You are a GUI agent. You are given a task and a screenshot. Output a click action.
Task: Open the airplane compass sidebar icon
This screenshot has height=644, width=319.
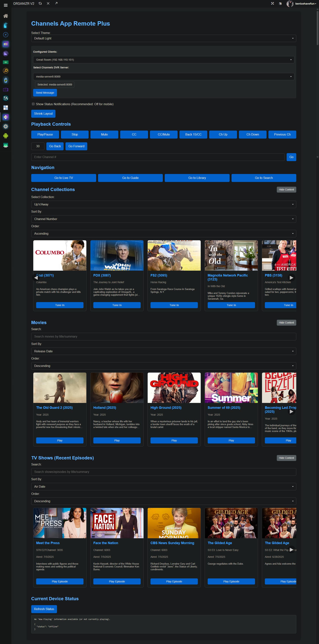coord(5,35)
